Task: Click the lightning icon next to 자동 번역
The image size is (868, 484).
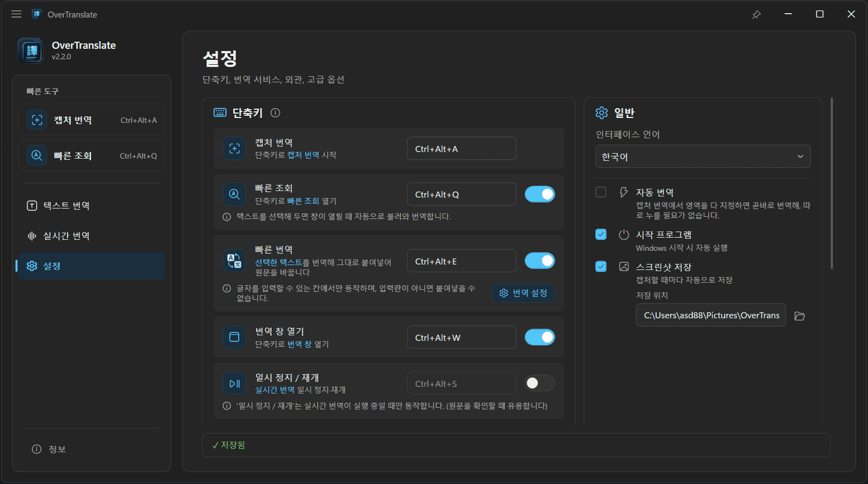Action: [x=624, y=192]
